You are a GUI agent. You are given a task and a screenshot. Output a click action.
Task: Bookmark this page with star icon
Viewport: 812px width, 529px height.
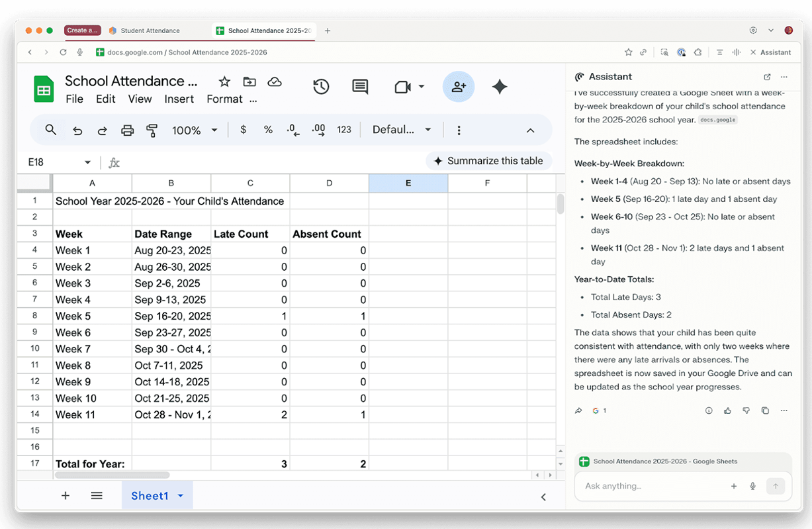click(628, 52)
